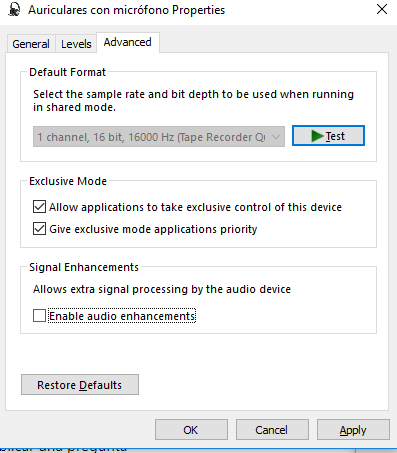Click the 'Select the sample rate and bit depth' description
Viewport: 397px width, 453px height.
193,101
